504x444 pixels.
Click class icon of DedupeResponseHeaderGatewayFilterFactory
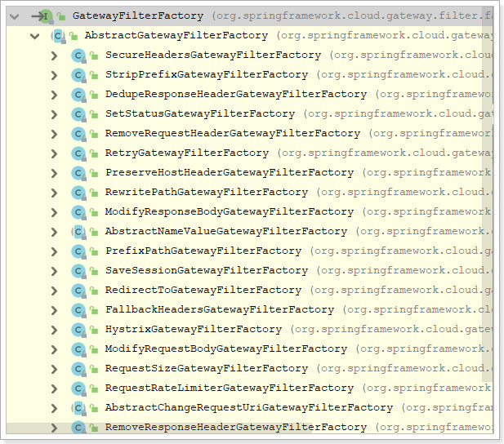78,95
